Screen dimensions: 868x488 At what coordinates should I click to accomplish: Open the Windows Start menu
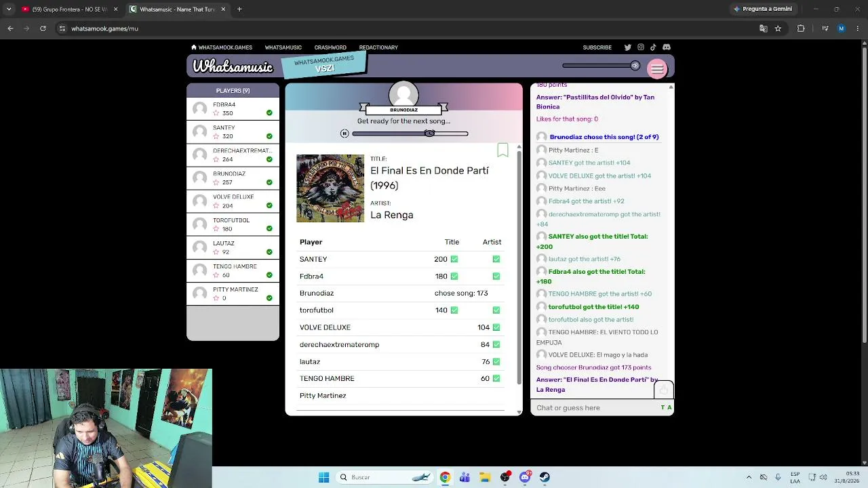[x=323, y=477]
